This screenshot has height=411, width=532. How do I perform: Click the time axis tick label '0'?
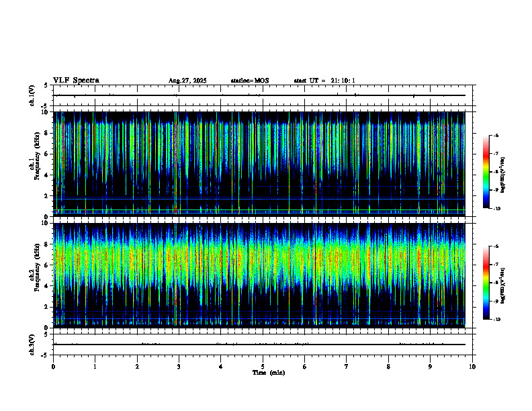[53, 367]
